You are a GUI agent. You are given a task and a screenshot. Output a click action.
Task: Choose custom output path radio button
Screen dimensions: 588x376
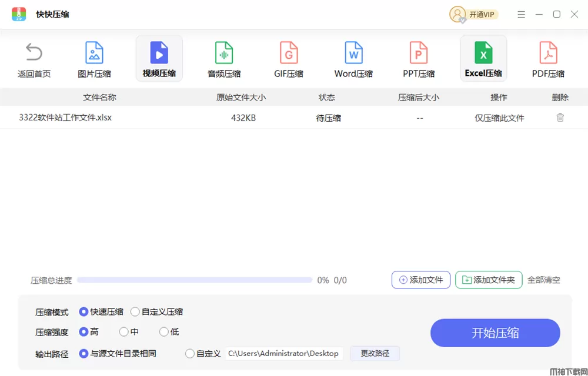pyautogui.click(x=189, y=354)
